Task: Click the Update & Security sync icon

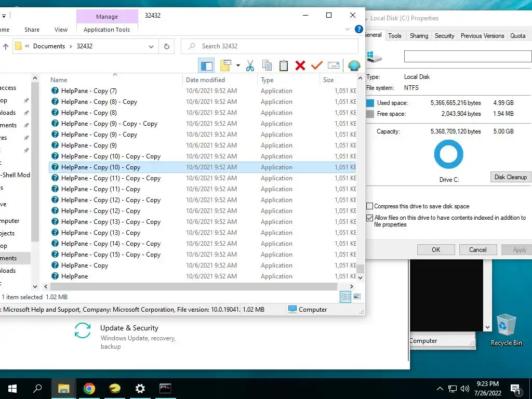Action: [x=83, y=330]
